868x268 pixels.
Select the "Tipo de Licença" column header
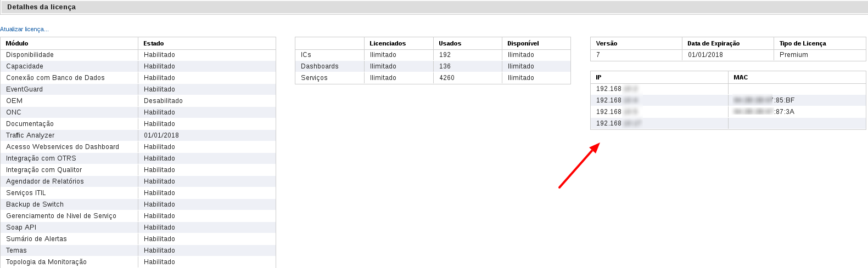[x=802, y=43]
